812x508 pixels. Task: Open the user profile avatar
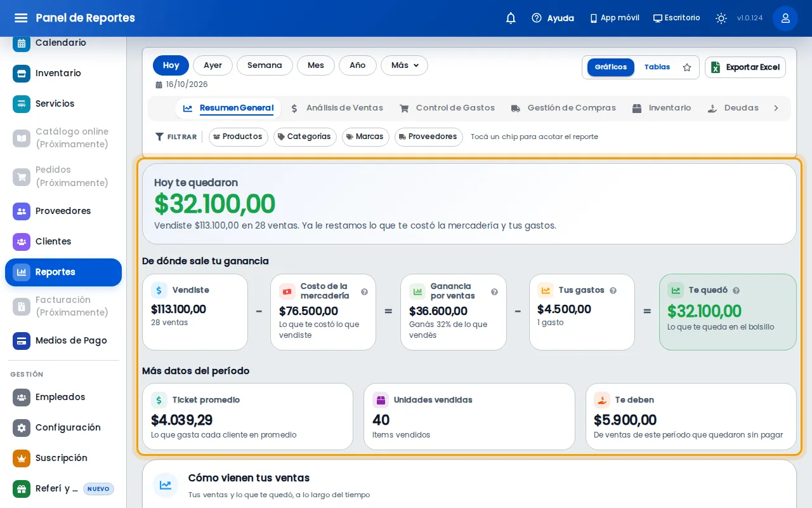(785, 18)
